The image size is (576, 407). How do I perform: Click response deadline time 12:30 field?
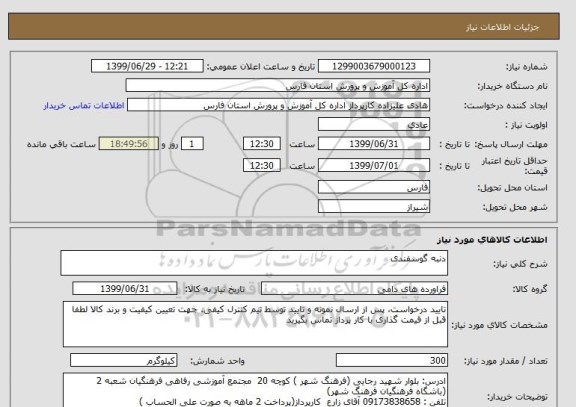tap(262, 144)
